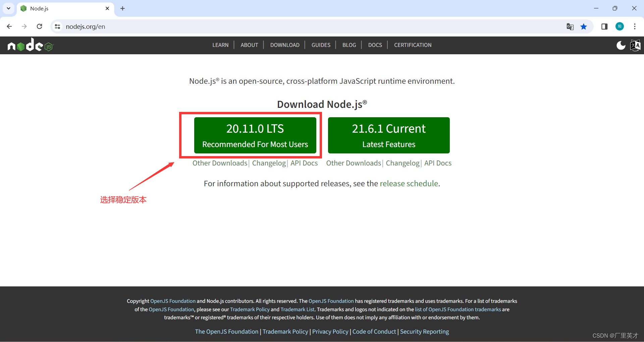Open Privacy Policy footer link
This screenshot has width=644, height=342.
coord(330,332)
